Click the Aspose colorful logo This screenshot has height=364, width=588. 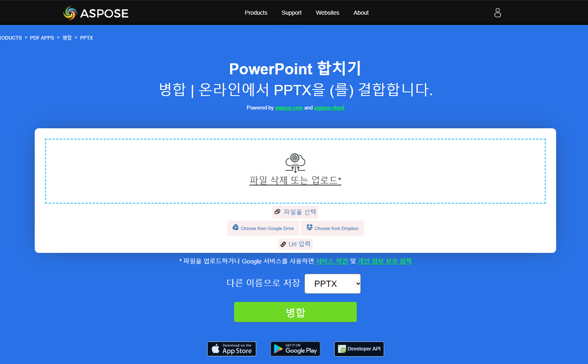pyautogui.click(x=69, y=13)
